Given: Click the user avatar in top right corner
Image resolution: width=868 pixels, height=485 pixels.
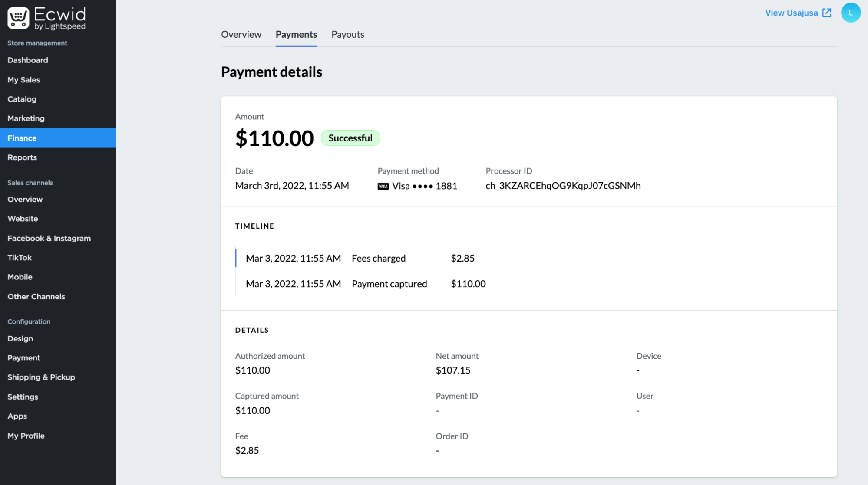Looking at the screenshot, I should [x=851, y=13].
